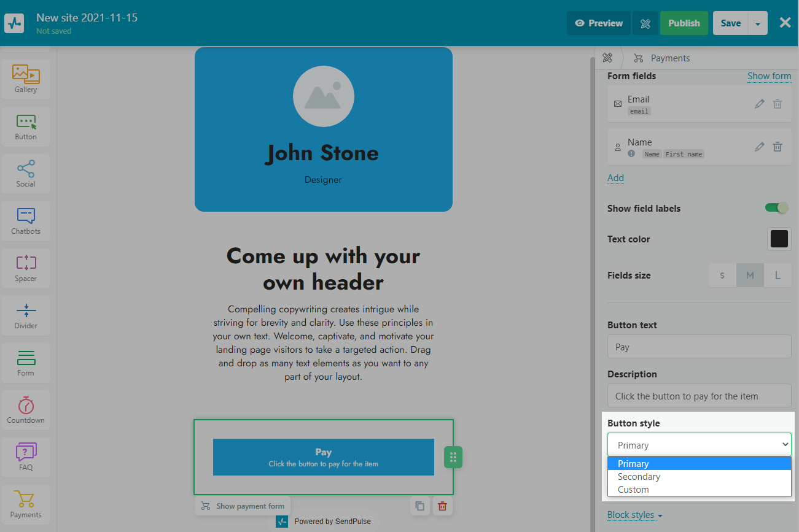Choose the Countdown timer block

point(26,410)
